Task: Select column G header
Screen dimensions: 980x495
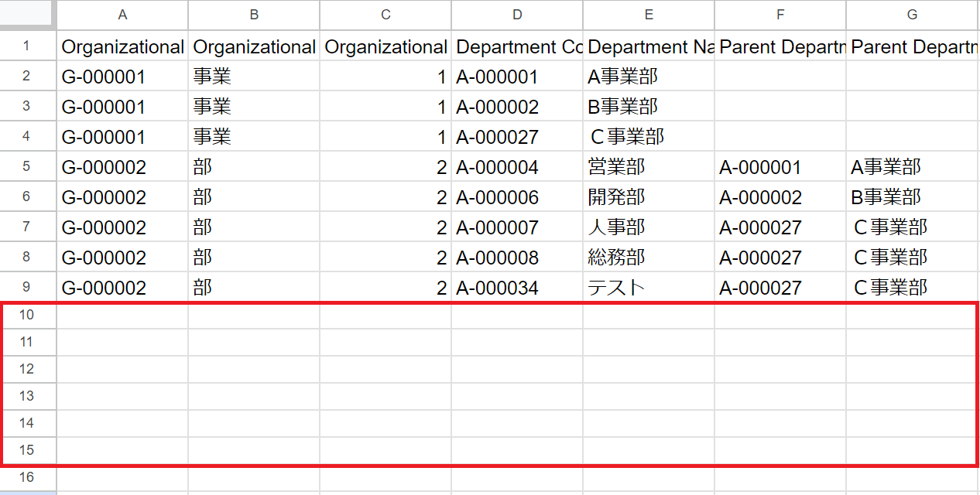Action: coord(912,15)
